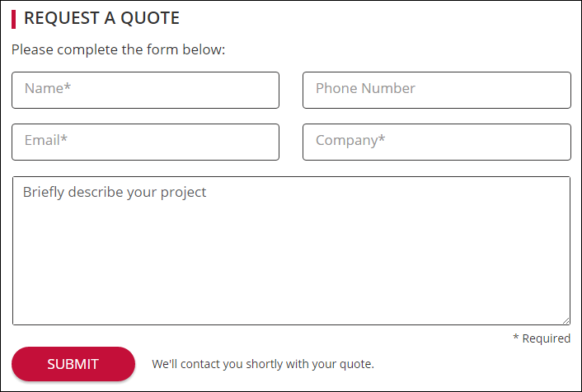Viewport: 582px width, 392px height.
Task: Click the project description text area
Action: [291, 255]
